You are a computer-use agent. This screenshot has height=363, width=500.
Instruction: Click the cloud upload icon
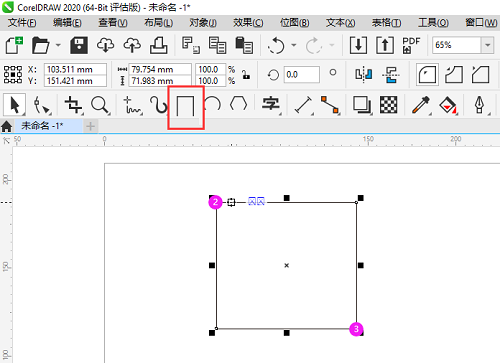pyautogui.click(x=132, y=45)
